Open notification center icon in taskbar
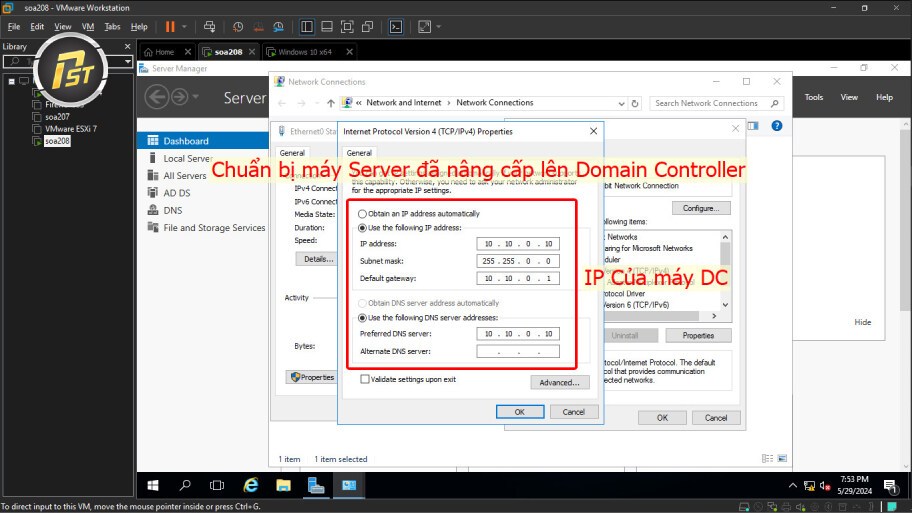 (x=890, y=485)
